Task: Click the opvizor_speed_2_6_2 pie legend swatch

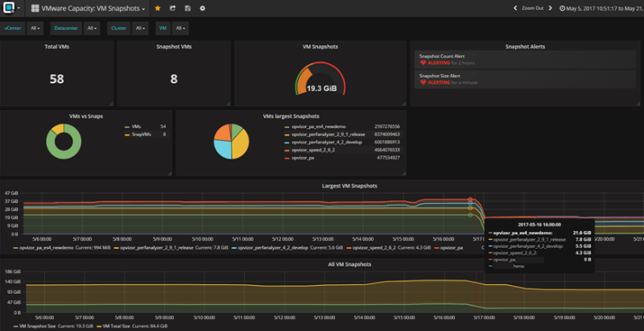Action: (287, 151)
